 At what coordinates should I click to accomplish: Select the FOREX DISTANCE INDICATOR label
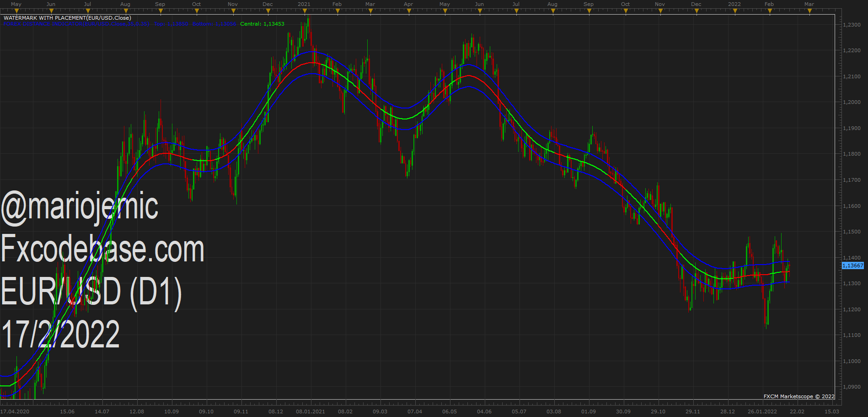coord(76,24)
